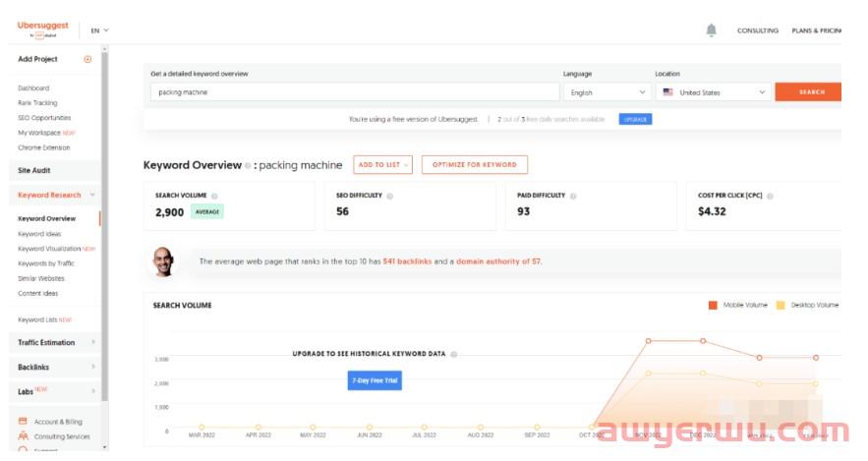The height and width of the screenshot is (461, 868).
Task: Click the Add Project plus icon
Action: click(x=87, y=59)
